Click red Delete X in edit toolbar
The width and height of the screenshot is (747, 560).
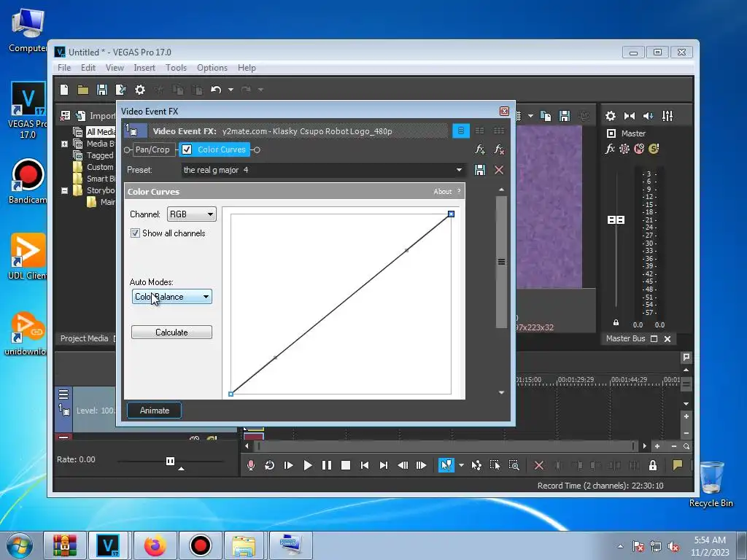pyautogui.click(x=539, y=465)
